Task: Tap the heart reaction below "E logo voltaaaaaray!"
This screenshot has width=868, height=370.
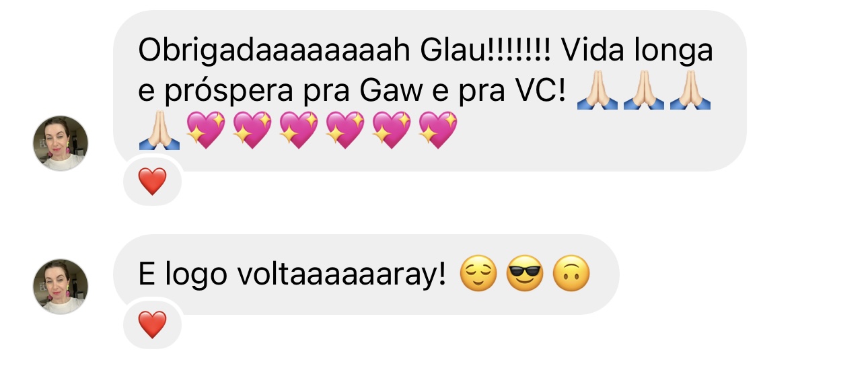Action: 152,326
